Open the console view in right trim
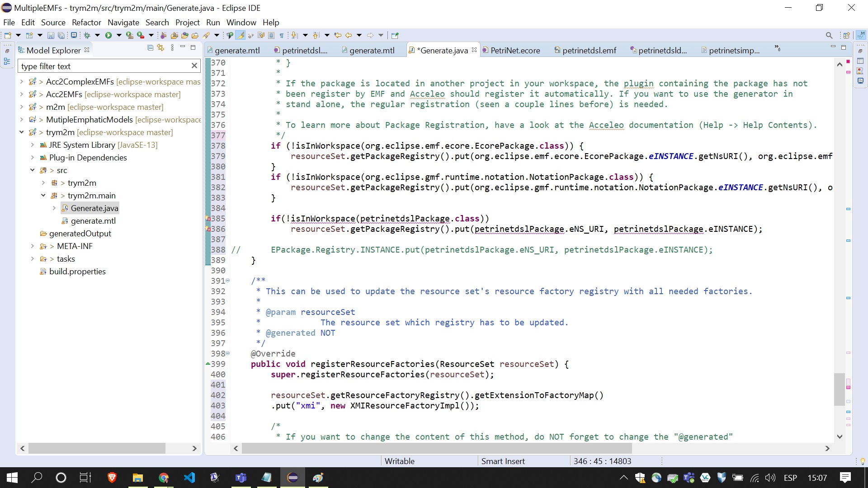 pos(860,81)
